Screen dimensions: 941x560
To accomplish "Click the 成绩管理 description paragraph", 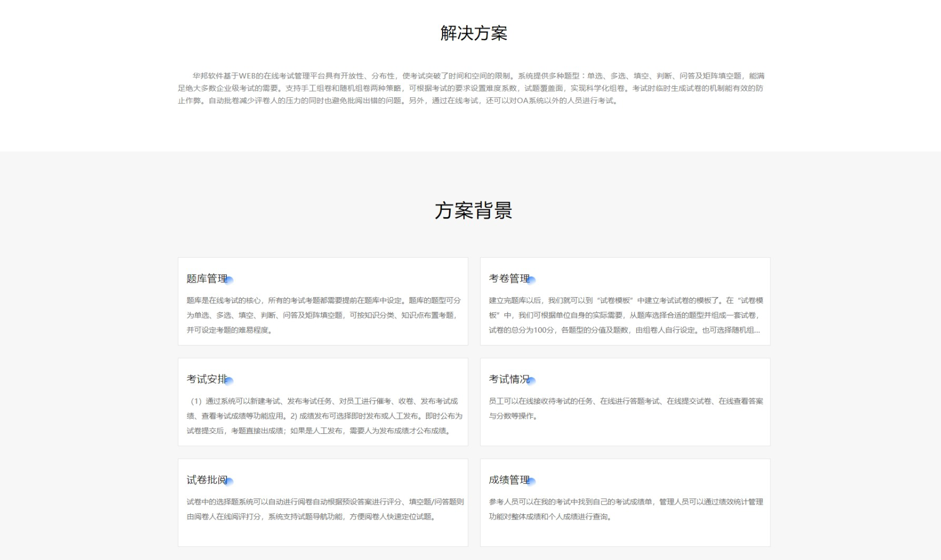I will tap(625, 509).
